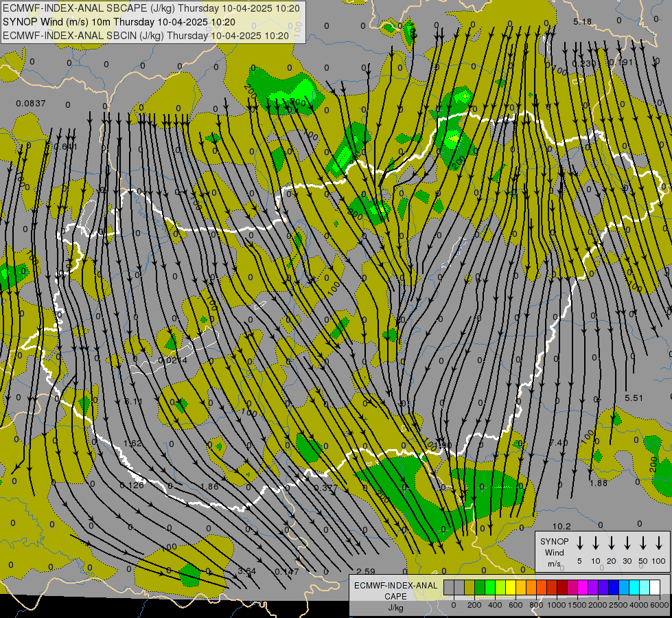The height and width of the screenshot is (618, 672).
Task: Click the 0.377 value on the map
Action: [x=326, y=488]
